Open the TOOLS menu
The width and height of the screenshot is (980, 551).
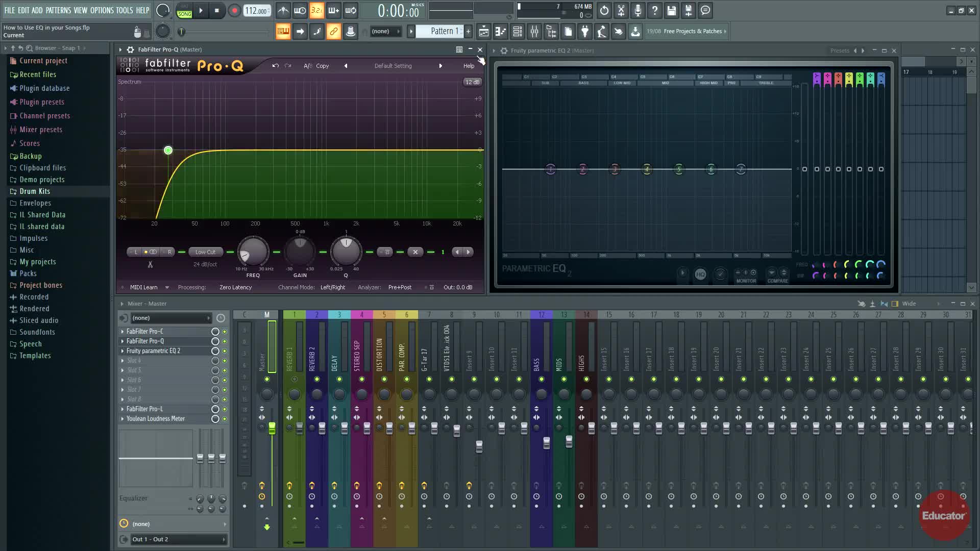[x=124, y=10]
